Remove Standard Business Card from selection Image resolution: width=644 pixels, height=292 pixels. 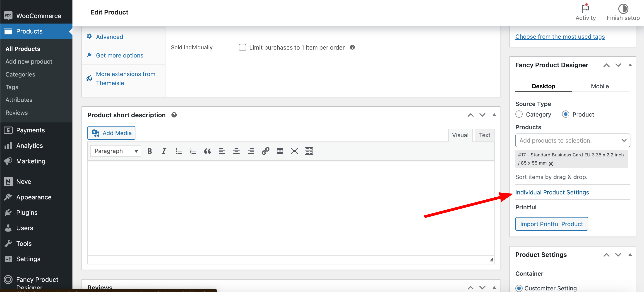tap(550, 163)
